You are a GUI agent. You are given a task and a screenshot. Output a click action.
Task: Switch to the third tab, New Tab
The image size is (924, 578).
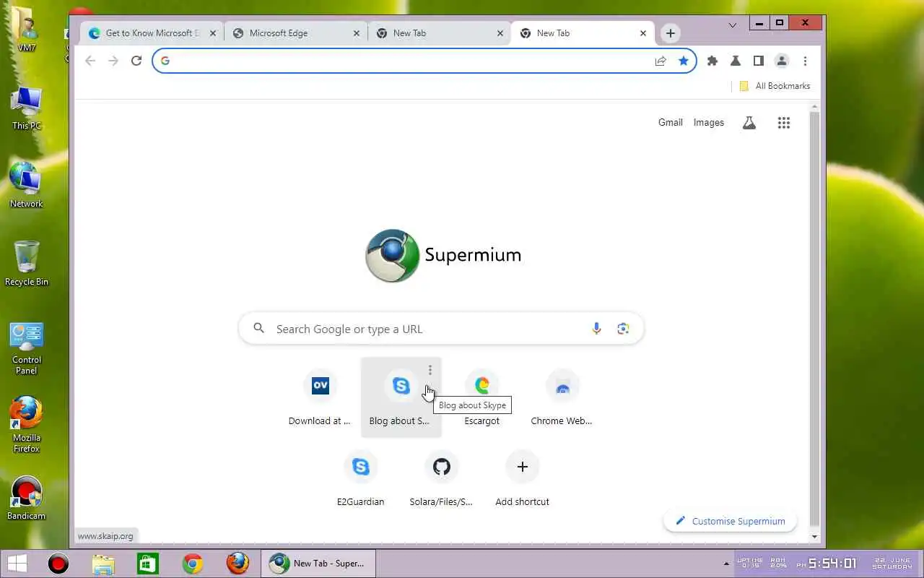click(440, 33)
